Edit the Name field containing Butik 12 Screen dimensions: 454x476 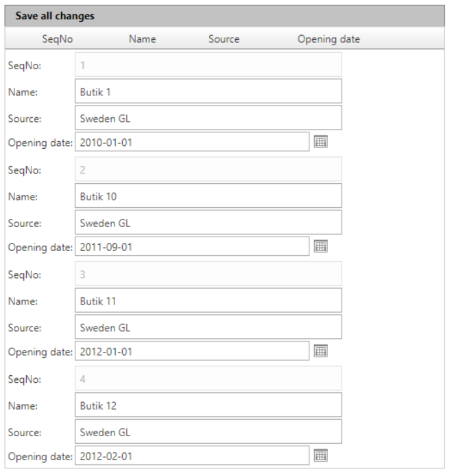click(208, 405)
